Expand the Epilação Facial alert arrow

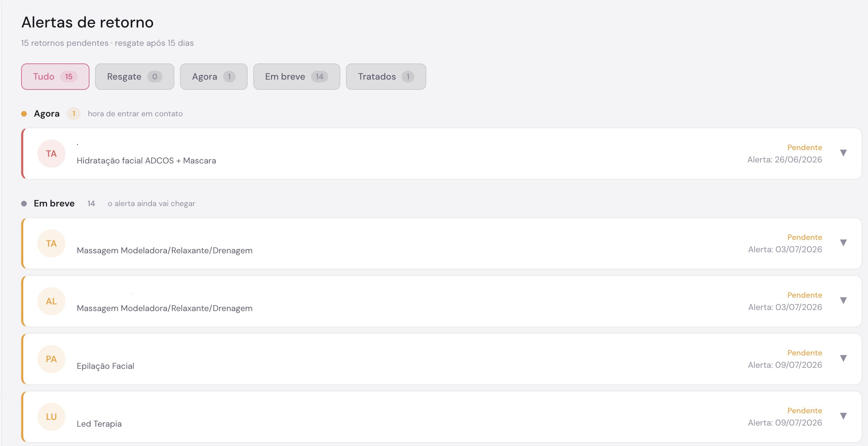point(843,358)
